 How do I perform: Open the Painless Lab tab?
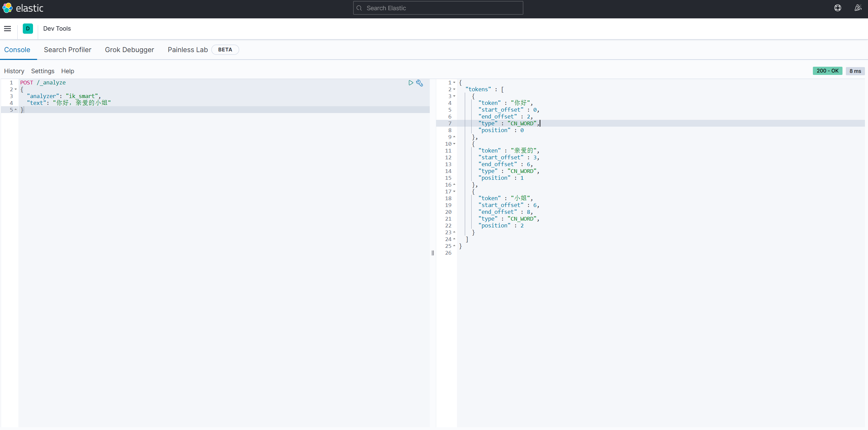click(187, 50)
